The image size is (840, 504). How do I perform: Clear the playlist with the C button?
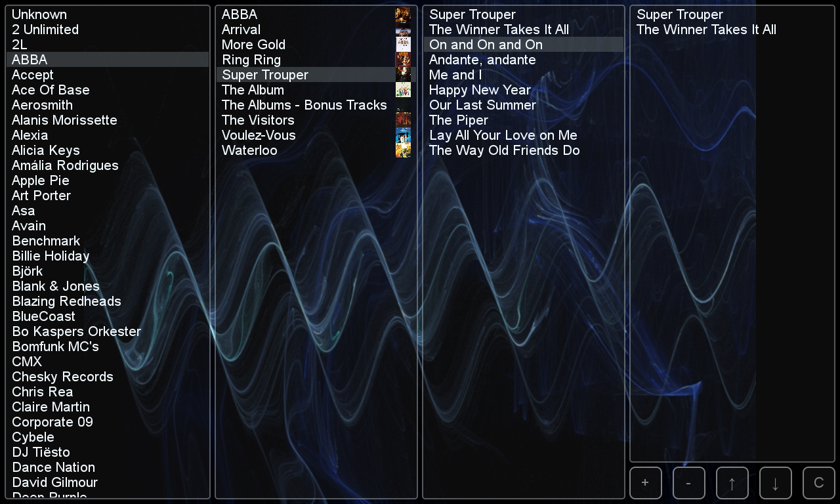pos(819,483)
